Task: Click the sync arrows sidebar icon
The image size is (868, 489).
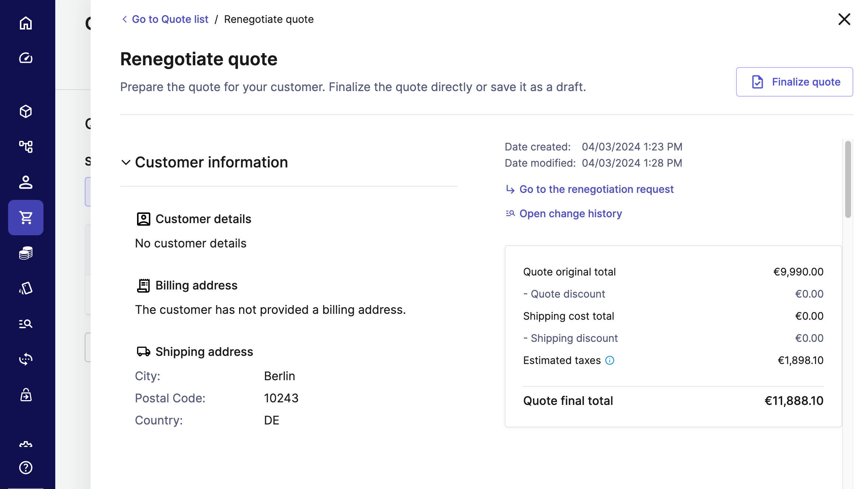Action: (26, 359)
